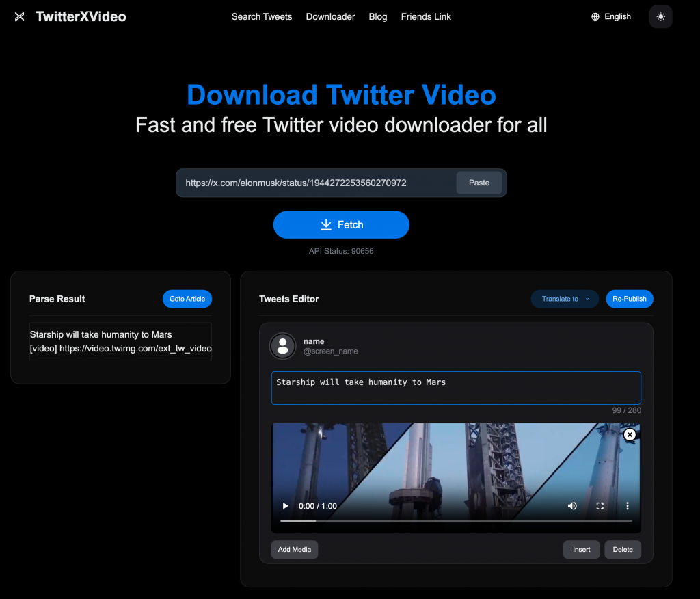700x599 pixels.
Task: Toggle the light/dark theme sun button
Action: (661, 16)
